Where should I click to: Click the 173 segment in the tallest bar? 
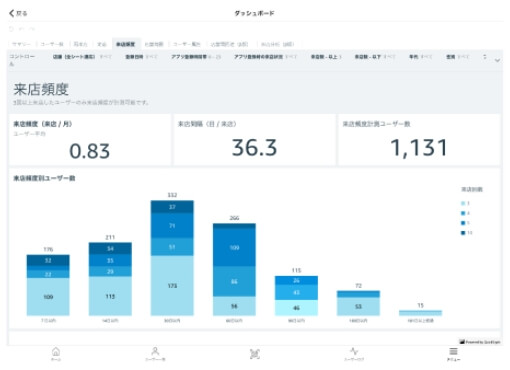coord(172,286)
